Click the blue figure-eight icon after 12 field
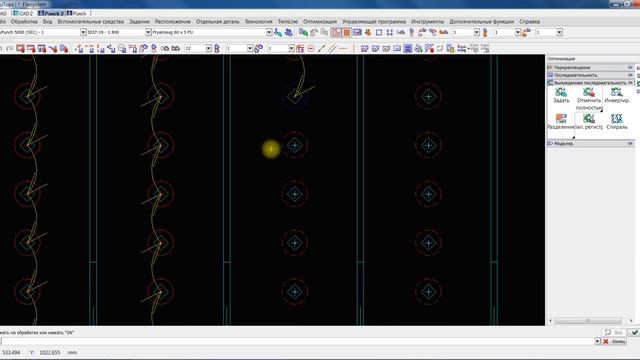 217,49
